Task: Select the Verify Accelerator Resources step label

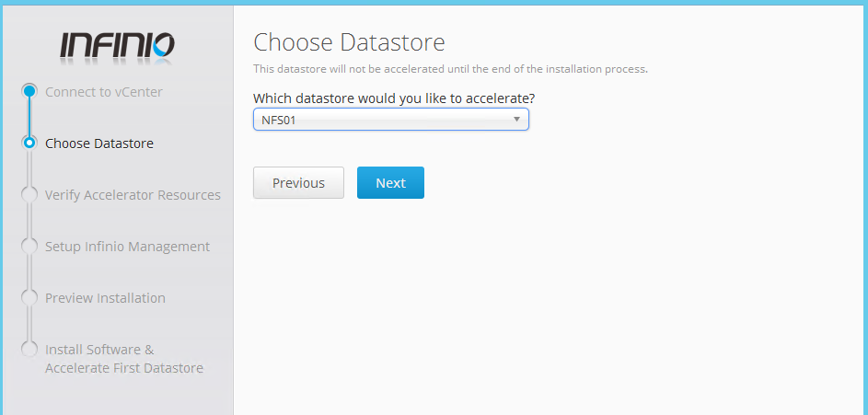Action: 133,195
